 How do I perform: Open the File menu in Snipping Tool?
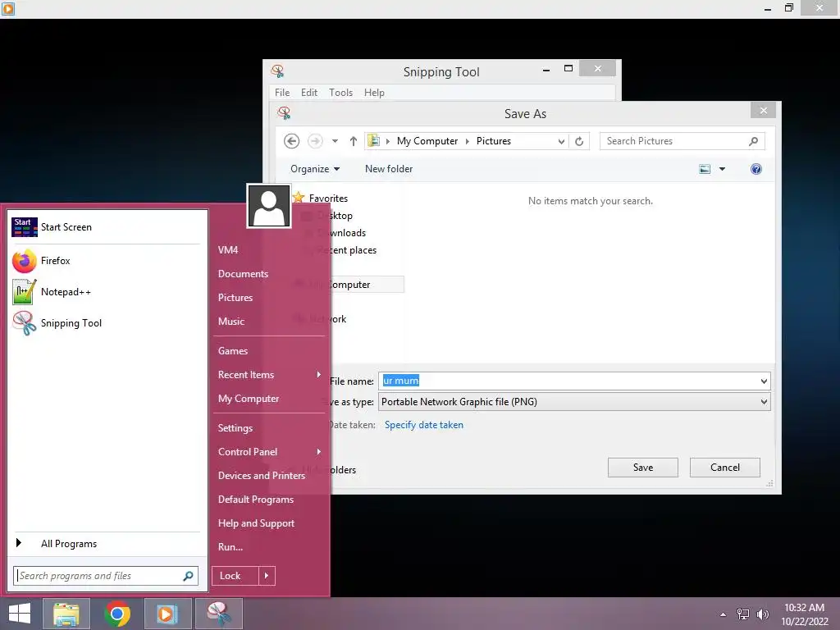pyautogui.click(x=282, y=93)
